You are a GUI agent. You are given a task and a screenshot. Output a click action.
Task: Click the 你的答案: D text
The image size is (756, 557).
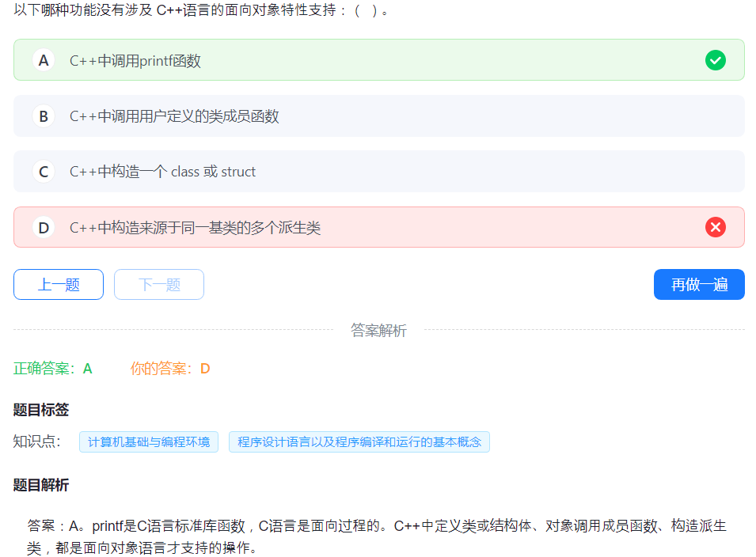coord(170,369)
